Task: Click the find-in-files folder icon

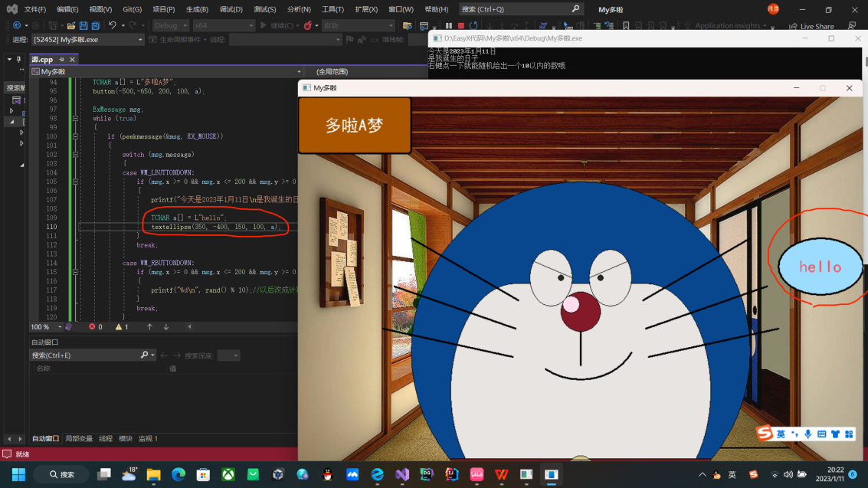Action: [x=407, y=25]
